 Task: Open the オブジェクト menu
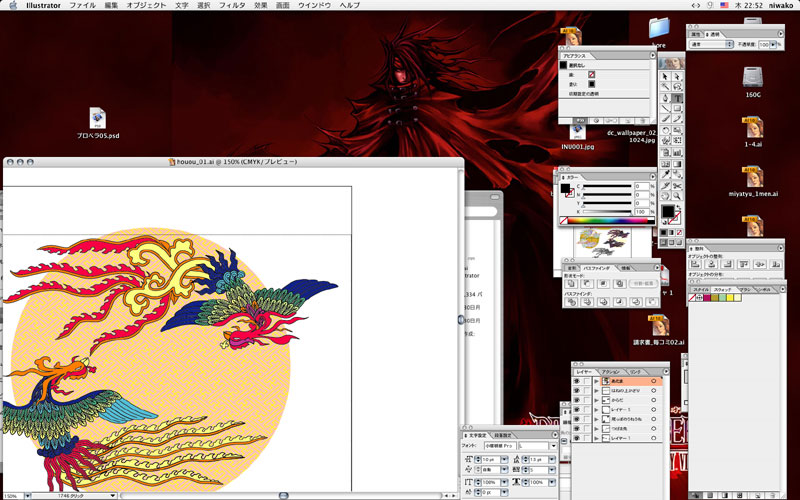coord(146,5)
